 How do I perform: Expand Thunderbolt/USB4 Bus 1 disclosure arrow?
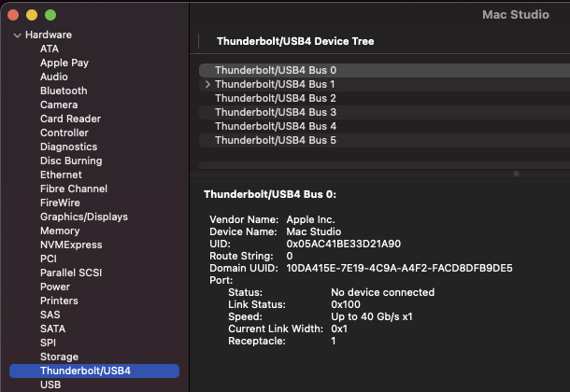click(207, 84)
